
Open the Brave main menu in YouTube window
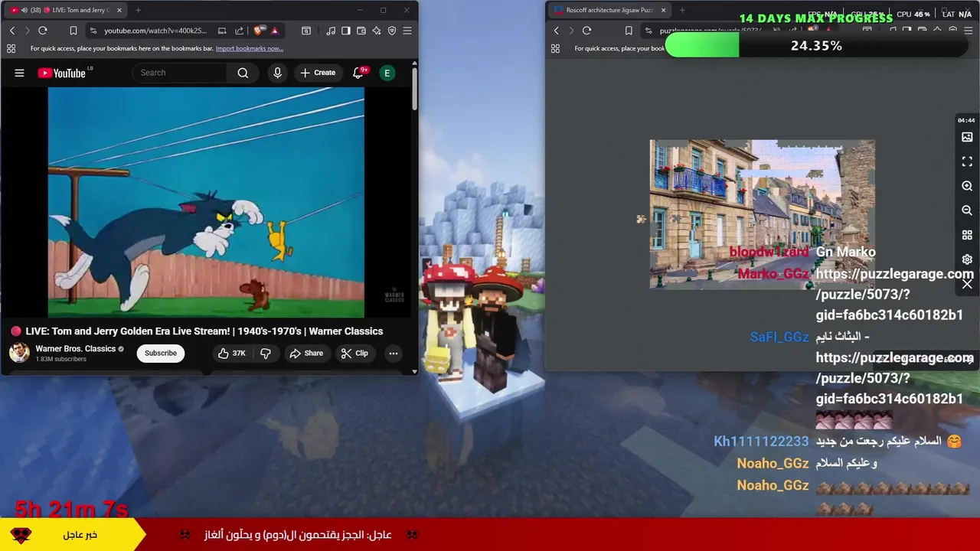[407, 31]
